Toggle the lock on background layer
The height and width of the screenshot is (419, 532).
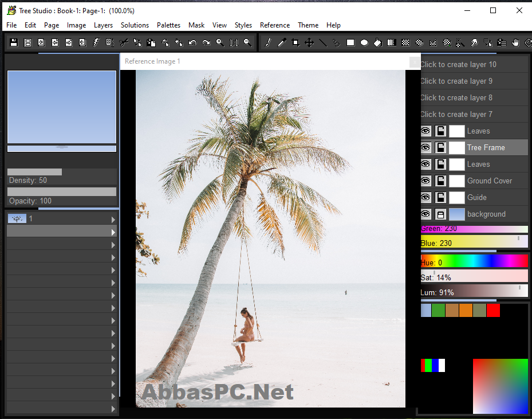click(x=440, y=214)
